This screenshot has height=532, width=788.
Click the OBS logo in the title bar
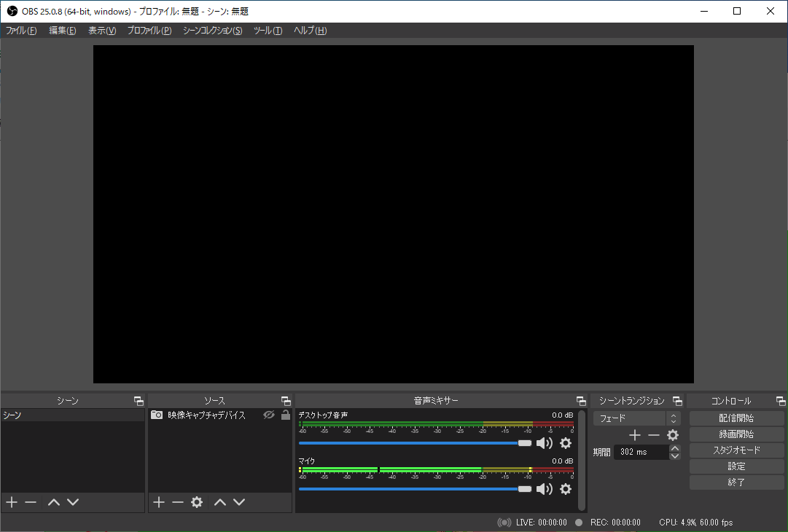pos(12,11)
